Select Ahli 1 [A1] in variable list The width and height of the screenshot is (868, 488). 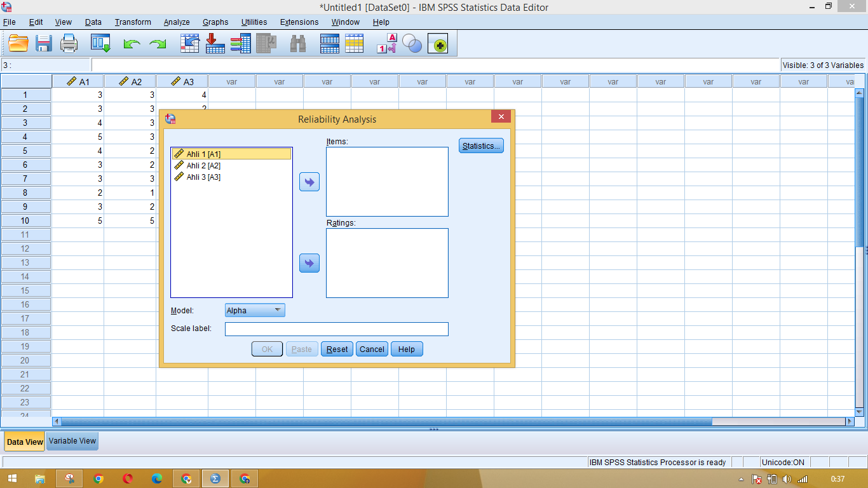pyautogui.click(x=231, y=154)
